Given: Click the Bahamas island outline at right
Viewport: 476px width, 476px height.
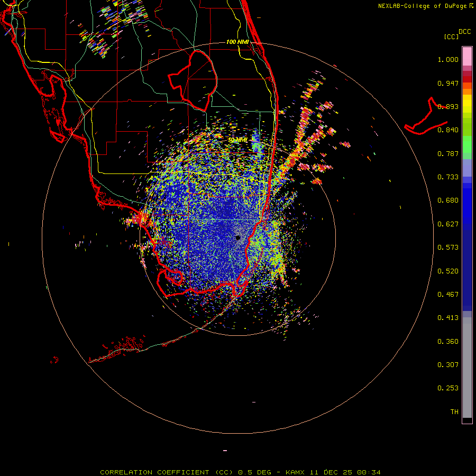Looking at the screenshot, I should tap(426, 116).
